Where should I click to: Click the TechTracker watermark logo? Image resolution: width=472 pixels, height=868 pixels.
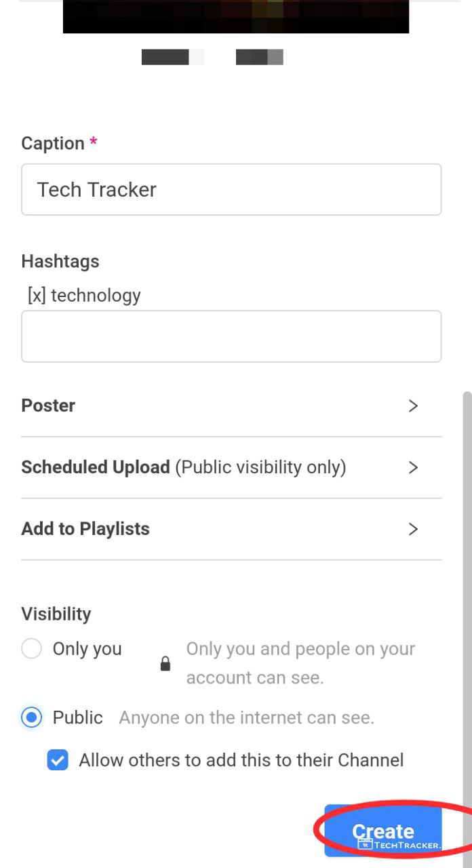399,845
